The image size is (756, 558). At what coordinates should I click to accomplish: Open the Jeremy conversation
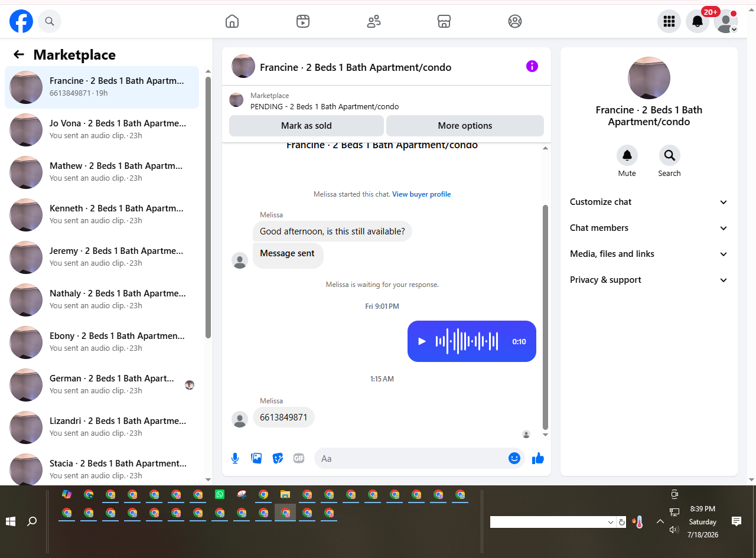tap(102, 257)
